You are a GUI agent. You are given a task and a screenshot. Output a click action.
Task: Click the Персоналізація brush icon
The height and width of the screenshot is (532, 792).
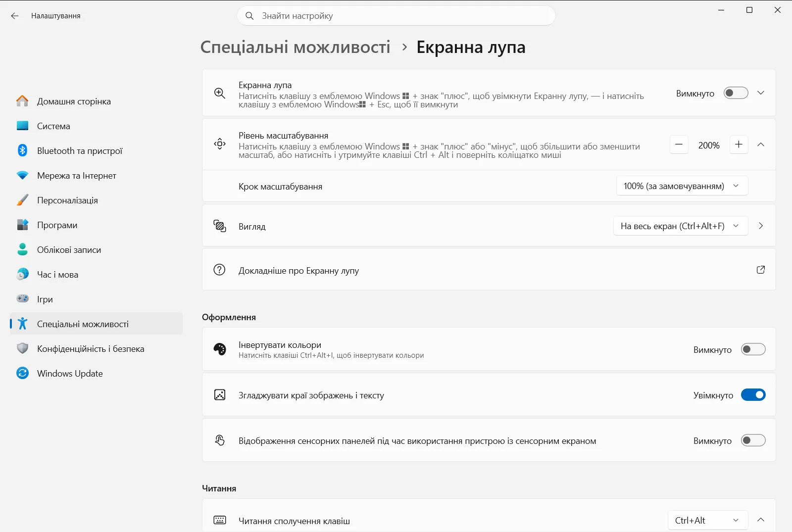point(22,200)
